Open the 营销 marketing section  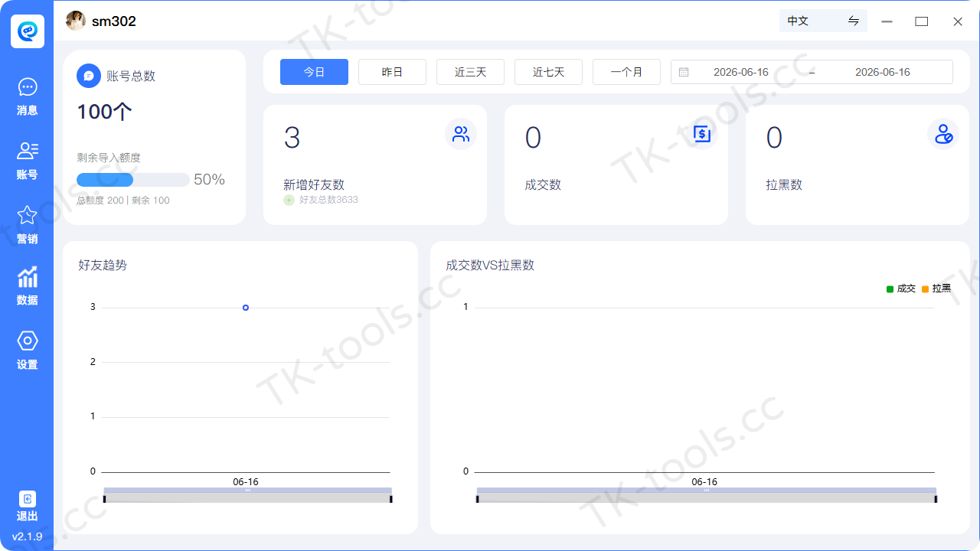point(27,225)
